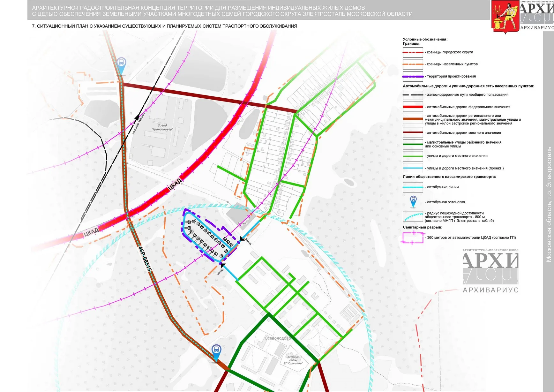554x392 pixels.
Task: Click the large Архивариус logo below the legend
Action: click(x=490, y=271)
